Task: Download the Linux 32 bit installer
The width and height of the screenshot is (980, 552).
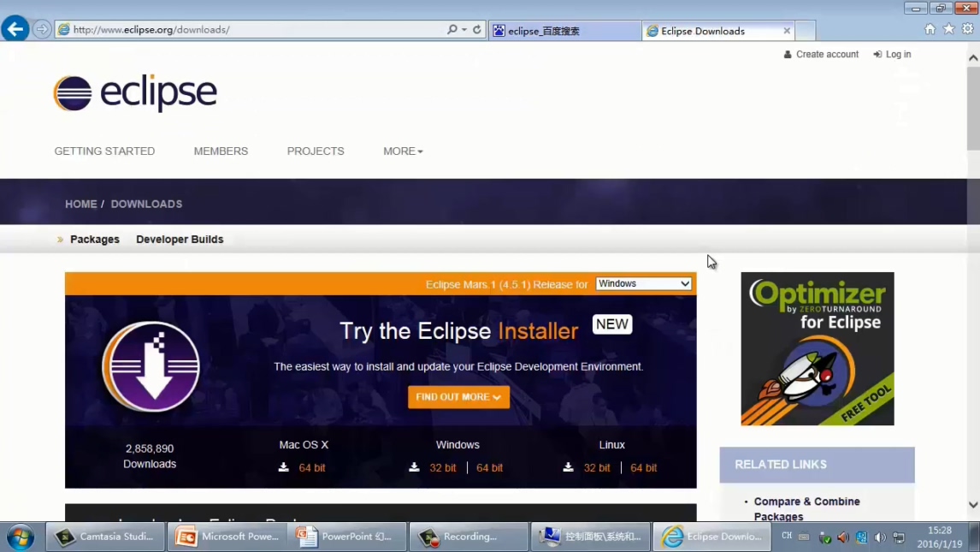Action: [x=597, y=467]
